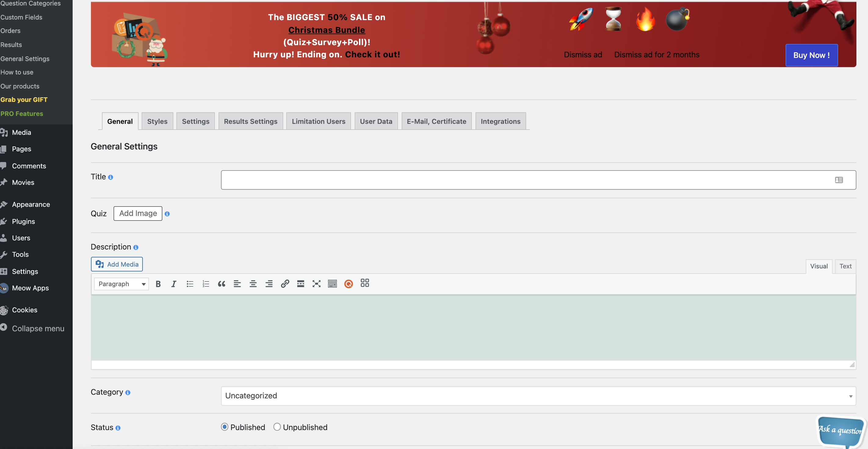Open the Paragraph format dropdown
The image size is (868, 449).
(121, 284)
